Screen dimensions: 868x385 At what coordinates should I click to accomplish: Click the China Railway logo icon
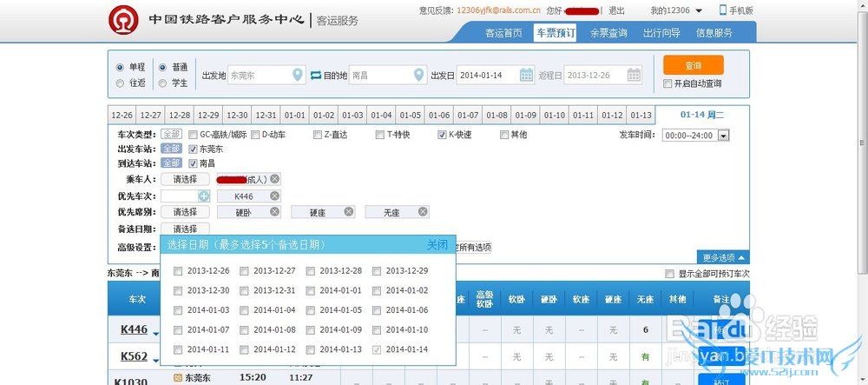[x=123, y=20]
